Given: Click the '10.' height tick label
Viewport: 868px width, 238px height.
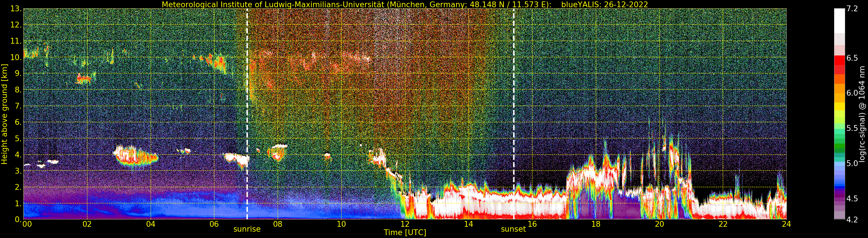Looking at the screenshot, I should point(16,57).
